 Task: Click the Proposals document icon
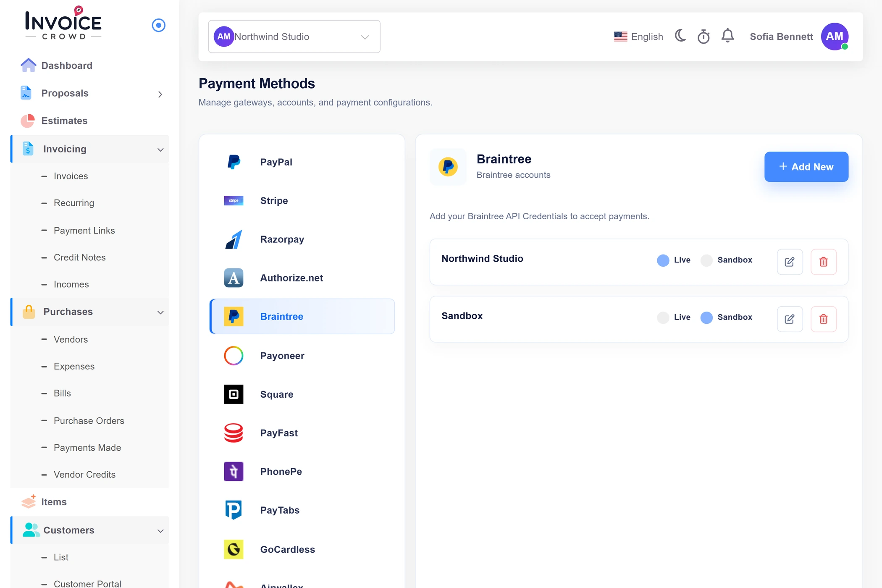pyautogui.click(x=26, y=93)
